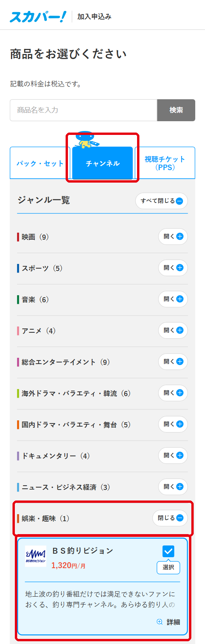Click the スカパー! logo
This screenshot has height=644, width=205.
[x=38, y=16]
